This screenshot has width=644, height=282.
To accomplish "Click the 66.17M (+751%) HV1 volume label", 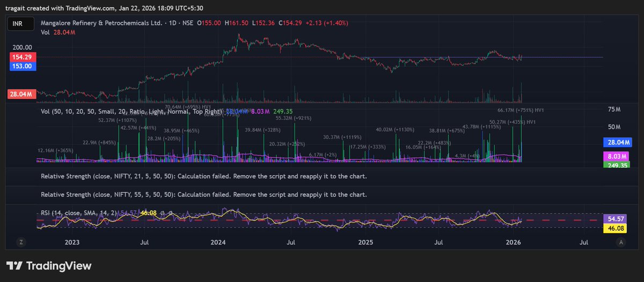I will pyautogui.click(x=521, y=110).
